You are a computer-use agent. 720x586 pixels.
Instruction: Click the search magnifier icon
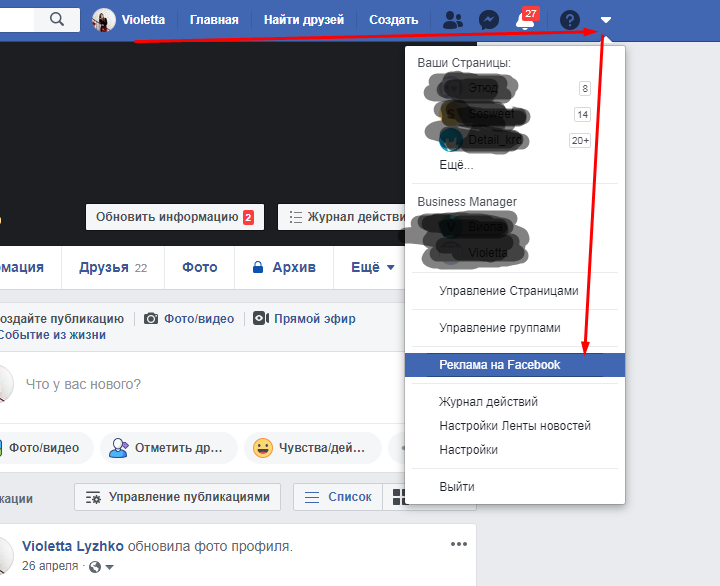[x=57, y=19]
